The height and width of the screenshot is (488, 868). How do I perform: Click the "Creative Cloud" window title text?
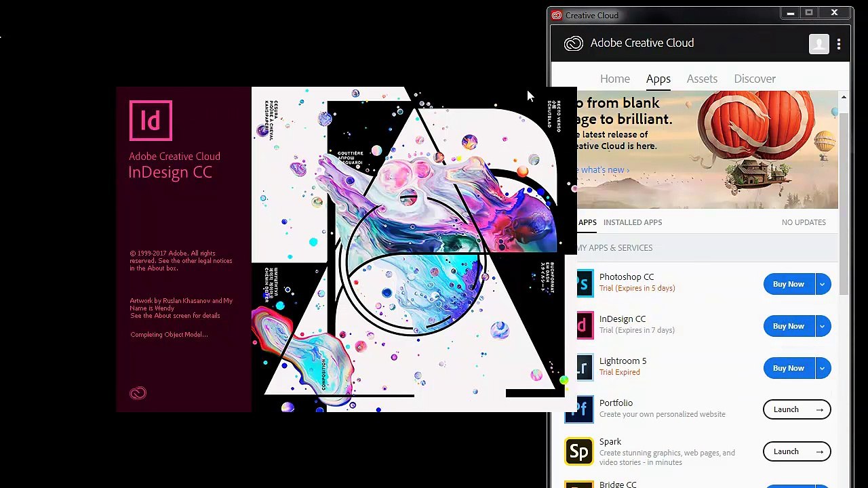[x=591, y=16]
